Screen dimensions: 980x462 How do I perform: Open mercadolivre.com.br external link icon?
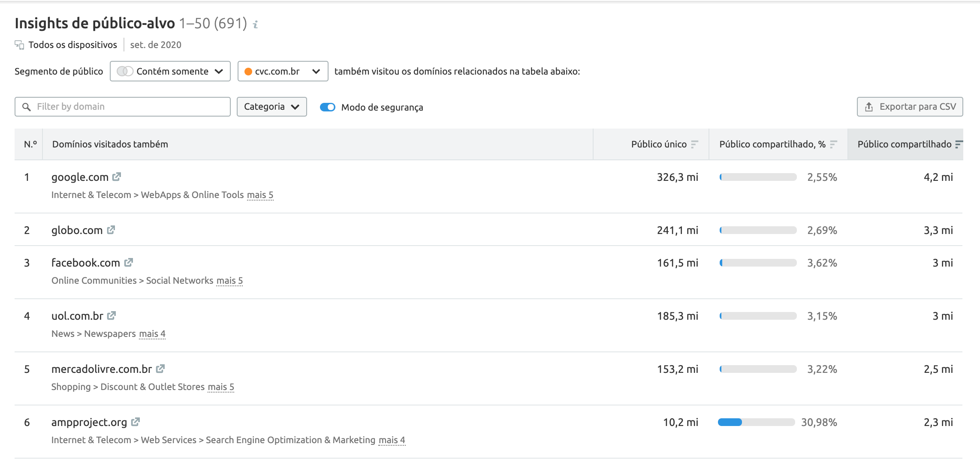(x=160, y=369)
